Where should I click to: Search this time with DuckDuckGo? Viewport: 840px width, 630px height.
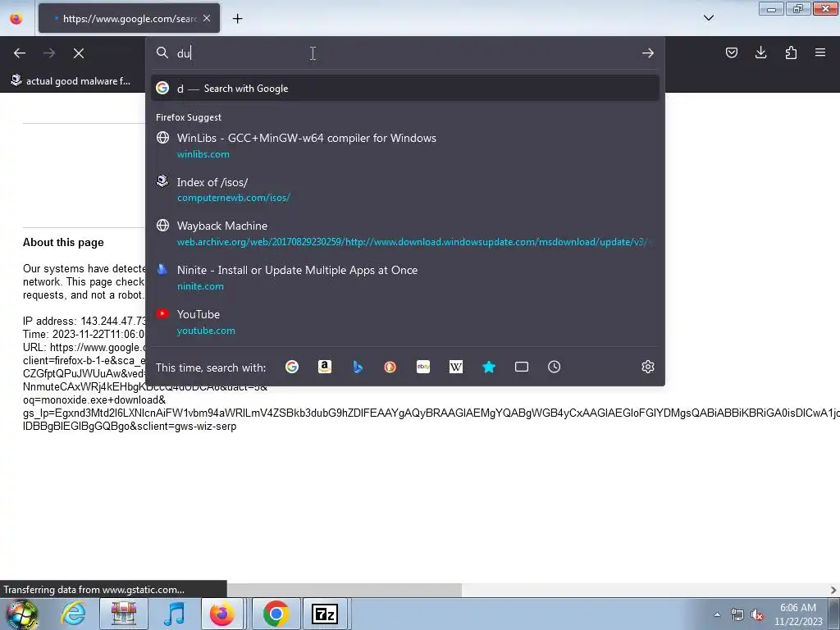click(x=390, y=367)
